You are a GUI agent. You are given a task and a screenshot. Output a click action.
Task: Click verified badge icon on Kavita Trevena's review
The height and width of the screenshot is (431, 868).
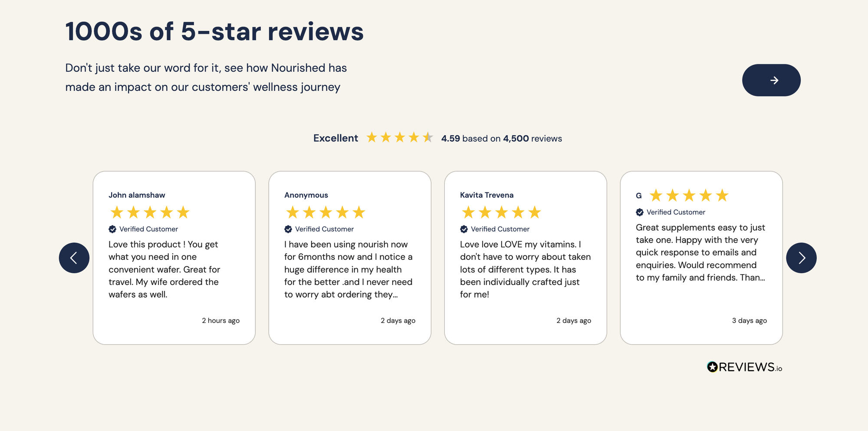[464, 229]
